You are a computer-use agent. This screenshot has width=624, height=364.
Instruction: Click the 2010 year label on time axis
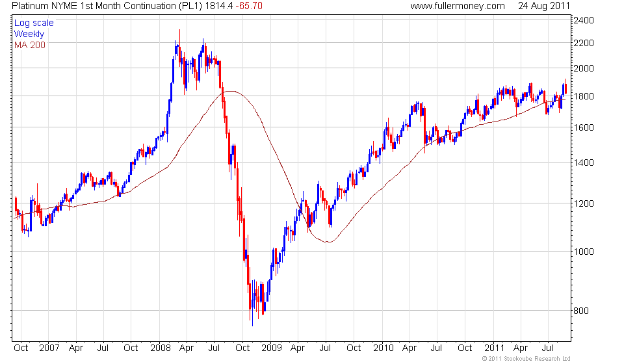383,348
